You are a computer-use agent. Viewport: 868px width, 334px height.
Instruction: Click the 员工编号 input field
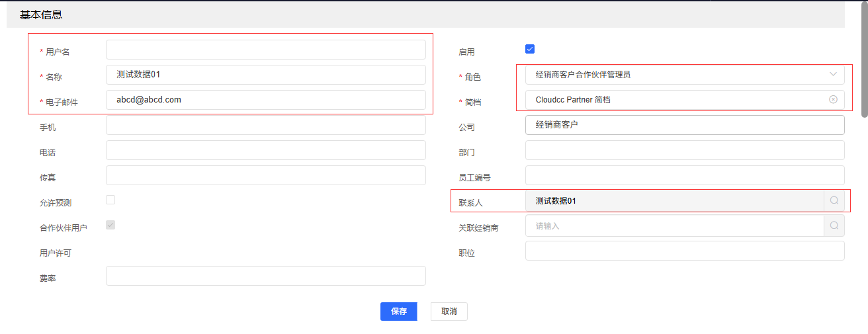[684, 175]
